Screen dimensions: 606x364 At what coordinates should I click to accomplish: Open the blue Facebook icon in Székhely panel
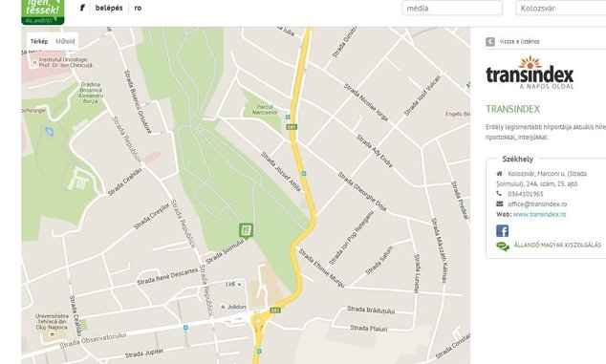(502, 230)
